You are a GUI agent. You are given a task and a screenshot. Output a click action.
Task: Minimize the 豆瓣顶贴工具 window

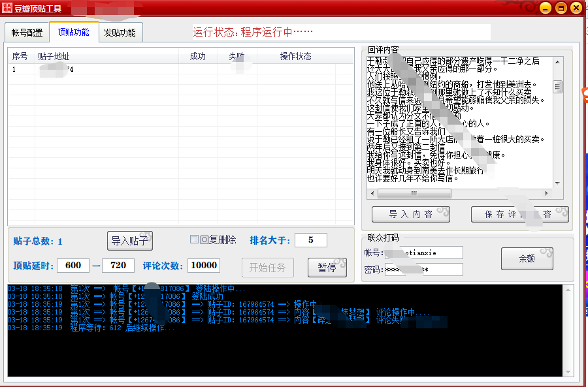pyautogui.click(x=545, y=8)
